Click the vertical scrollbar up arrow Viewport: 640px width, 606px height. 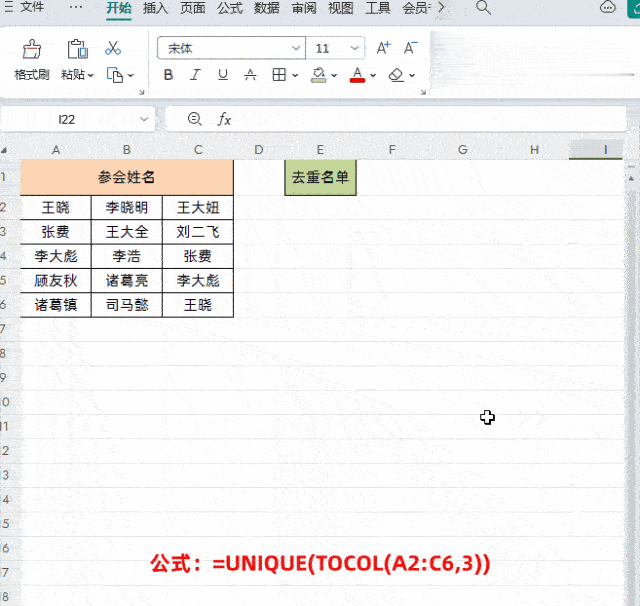631,178
